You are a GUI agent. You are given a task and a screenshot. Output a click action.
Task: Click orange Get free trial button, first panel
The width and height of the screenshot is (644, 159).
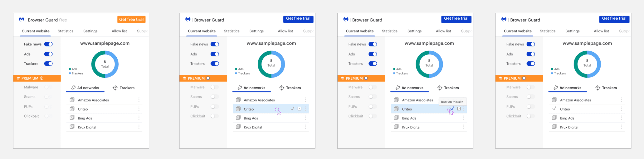pyautogui.click(x=131, y=19)
